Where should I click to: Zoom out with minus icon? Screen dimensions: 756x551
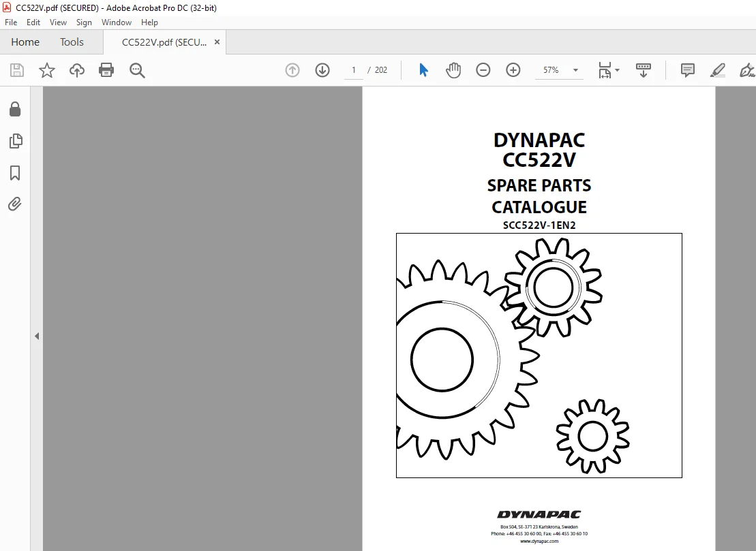(x=483, y=70)
